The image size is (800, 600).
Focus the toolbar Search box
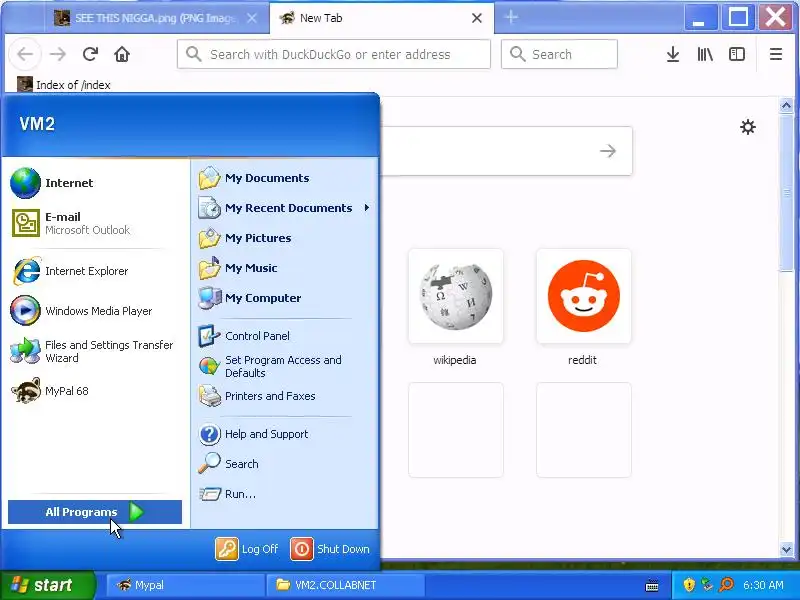(x=559, y=54)
